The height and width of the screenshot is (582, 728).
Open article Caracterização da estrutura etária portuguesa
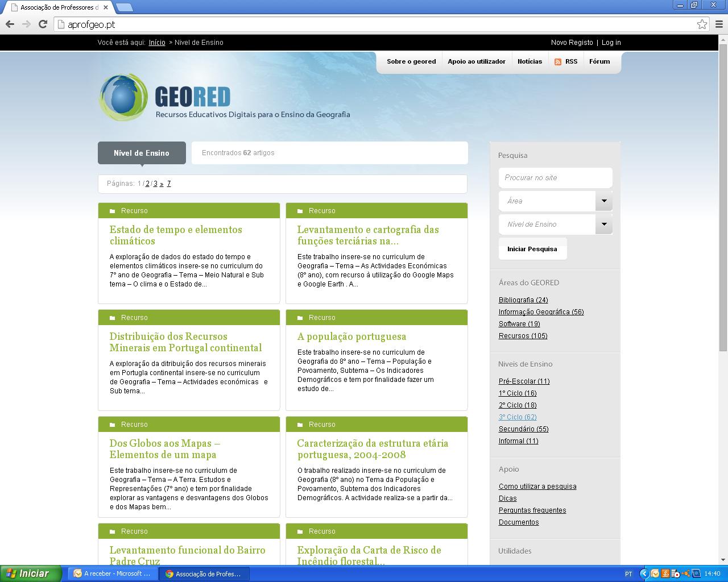[373, 449]
